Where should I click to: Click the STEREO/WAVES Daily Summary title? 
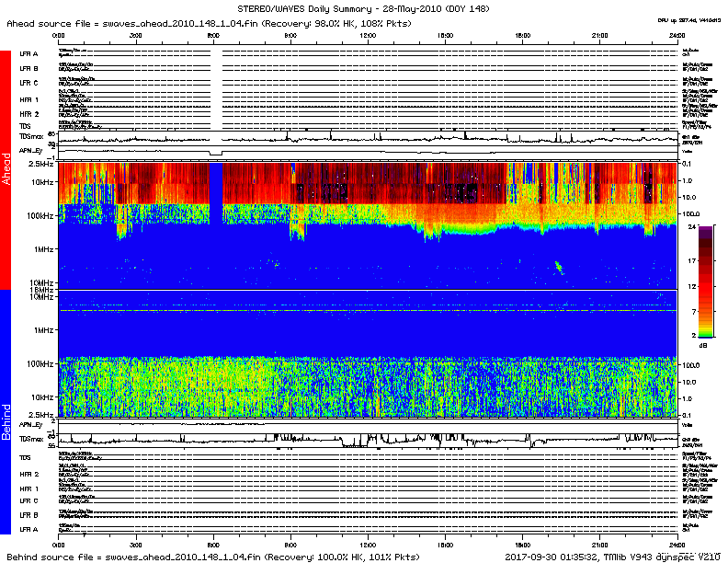click(x=364, y=8)
